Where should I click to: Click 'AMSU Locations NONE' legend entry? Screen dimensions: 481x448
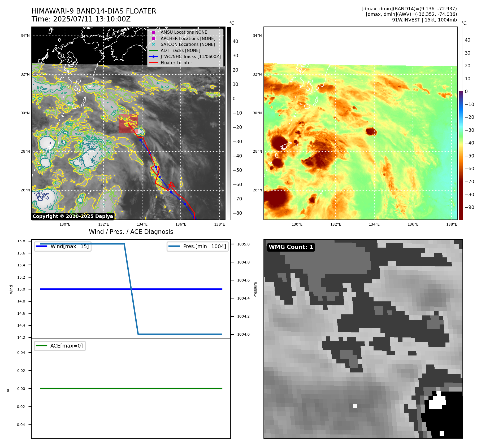coord(184,32)
